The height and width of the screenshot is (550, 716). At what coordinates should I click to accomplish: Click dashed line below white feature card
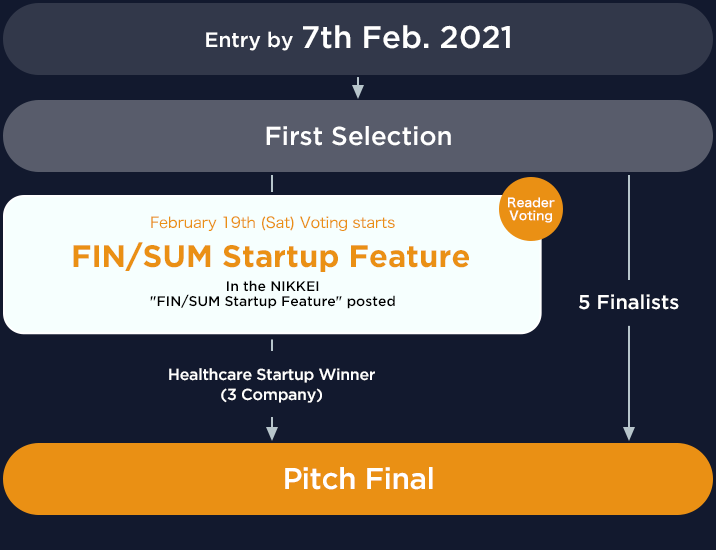tap(272, 345)
